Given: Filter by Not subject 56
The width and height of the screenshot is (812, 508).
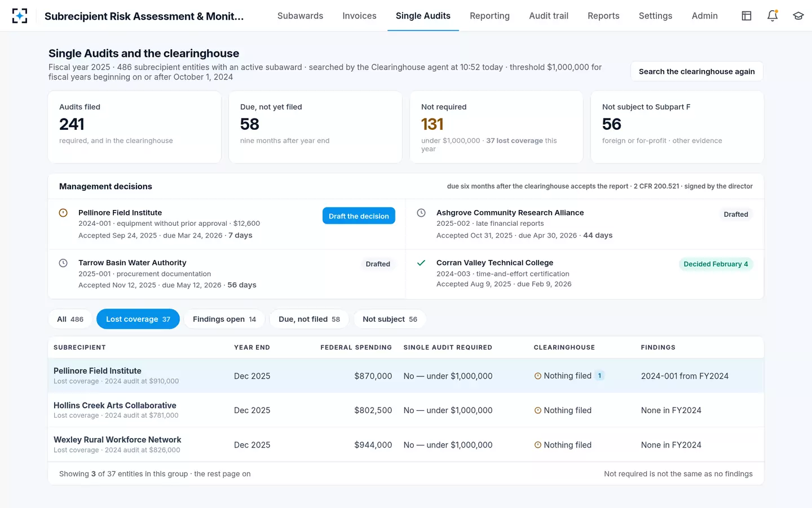Looking at the screenshot, I should point(390,319).
